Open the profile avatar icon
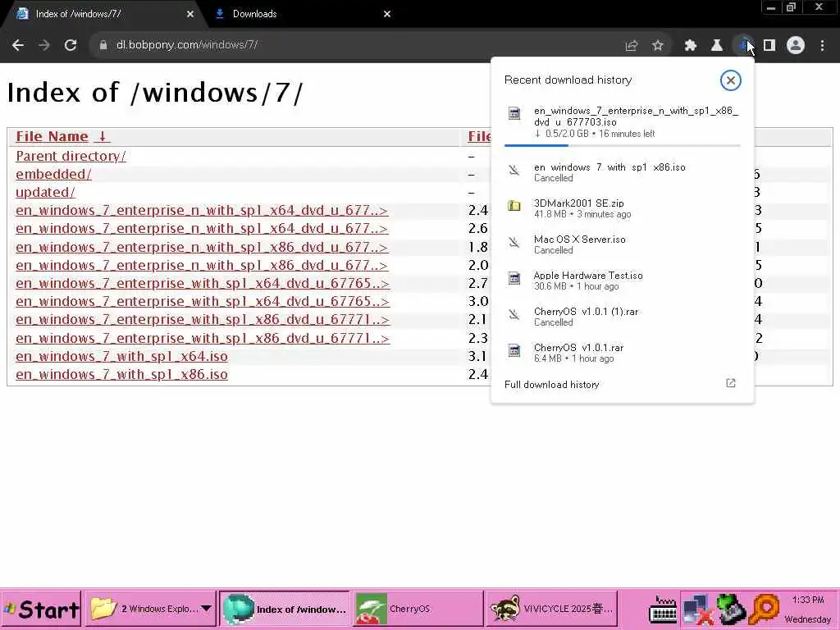Image resolution: width=840 pixels, height=630 pixels. coord(796,46)
